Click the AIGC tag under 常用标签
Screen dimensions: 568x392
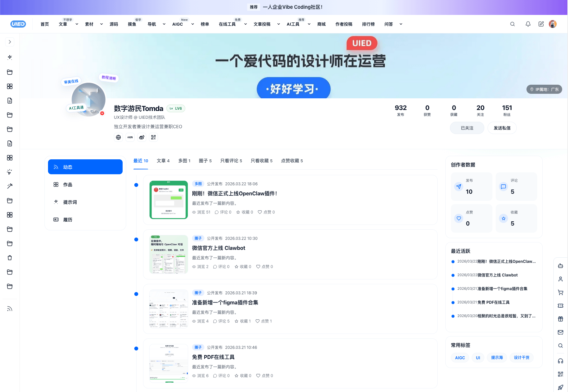pyautogui.click(x=460, y=358)
